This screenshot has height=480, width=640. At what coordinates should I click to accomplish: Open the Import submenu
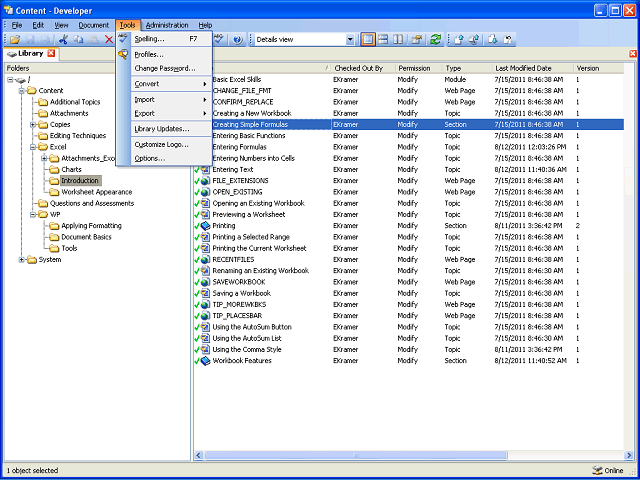171,100
